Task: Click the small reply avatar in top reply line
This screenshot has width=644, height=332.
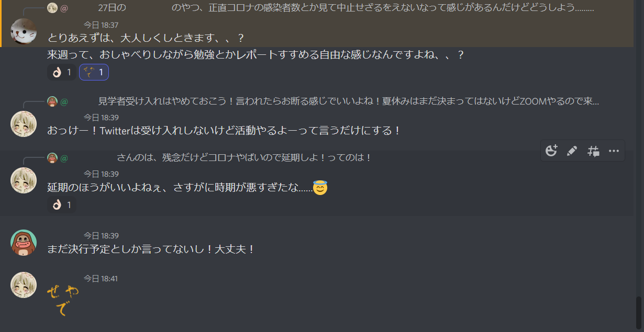Action: point(52,8)
